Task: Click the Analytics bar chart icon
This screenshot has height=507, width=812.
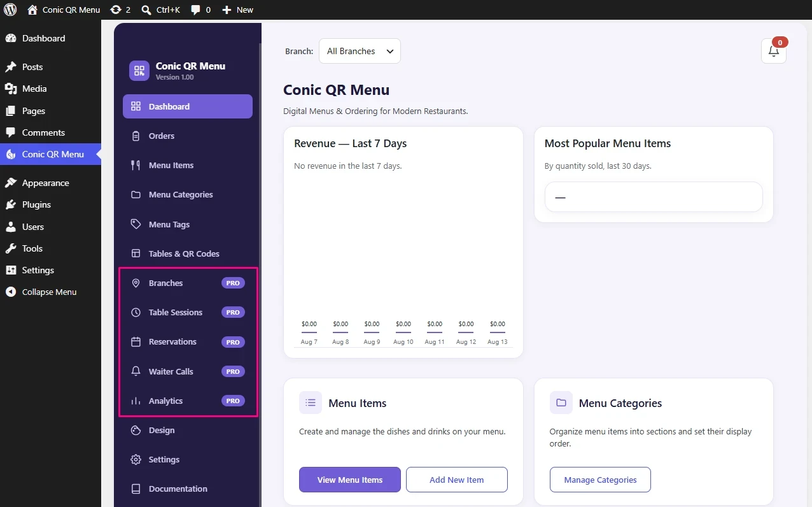Action: pyautogui.click(x=136, y=401)
